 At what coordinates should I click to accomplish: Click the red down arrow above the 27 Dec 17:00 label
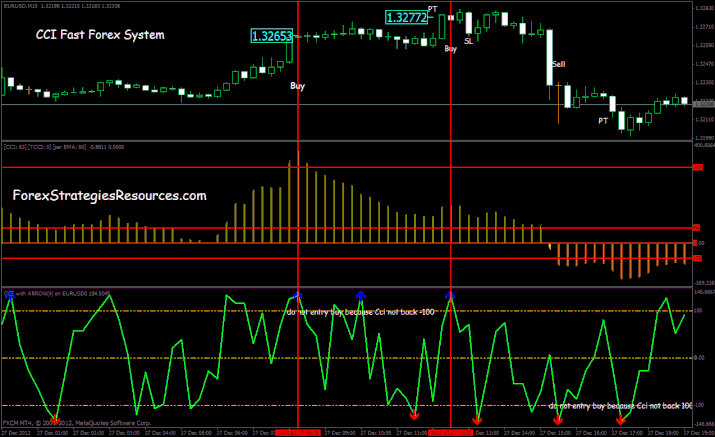point(621,420)
